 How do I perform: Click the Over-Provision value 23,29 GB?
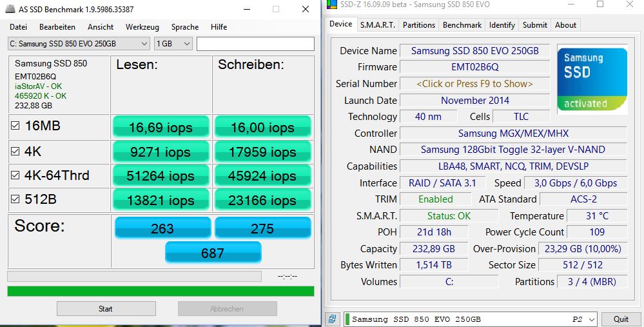[x=583, y=248]
